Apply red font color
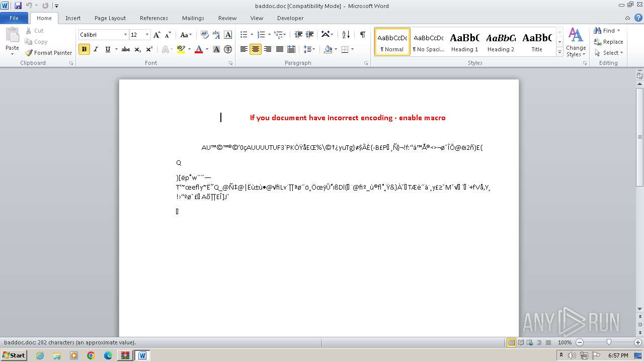644x362 pixels. [x=199, y=49]
